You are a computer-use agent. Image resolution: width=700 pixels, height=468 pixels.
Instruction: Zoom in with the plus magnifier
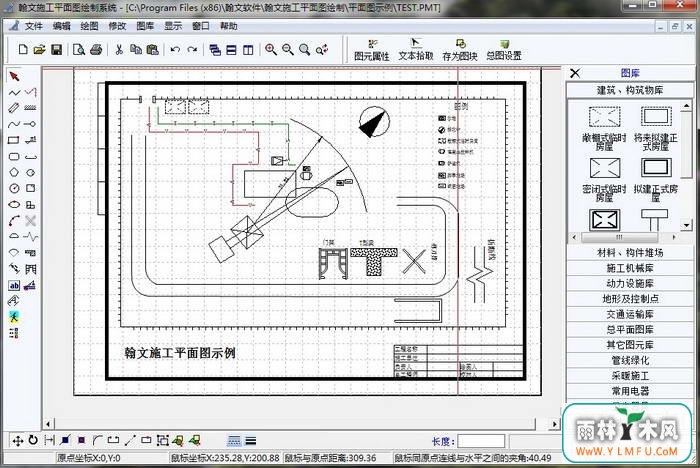pos(271,50)
